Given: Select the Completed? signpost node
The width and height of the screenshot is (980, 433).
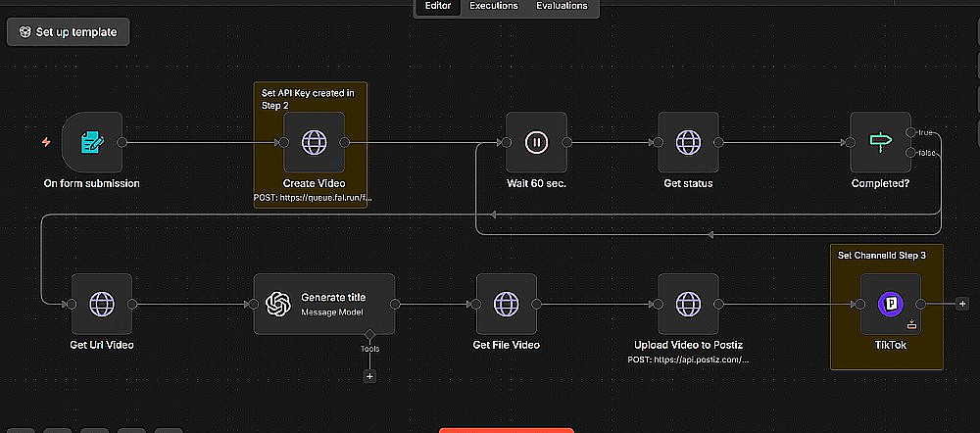Looking at the screenshot, I should 881,142.
